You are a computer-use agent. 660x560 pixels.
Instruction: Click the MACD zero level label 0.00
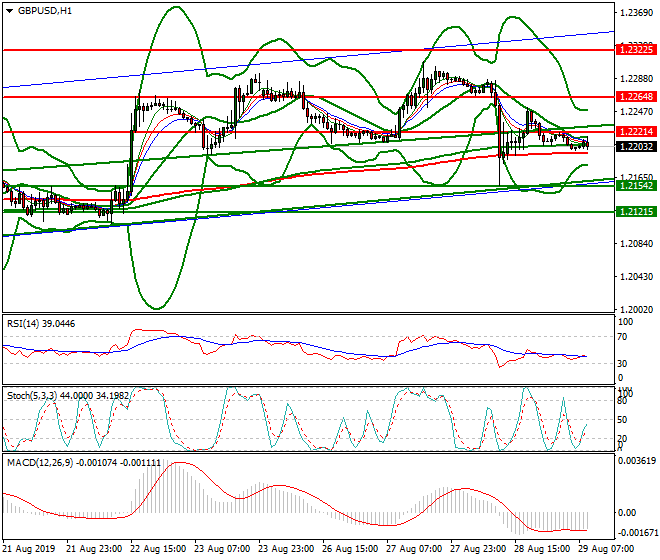[x=627, y=513]
